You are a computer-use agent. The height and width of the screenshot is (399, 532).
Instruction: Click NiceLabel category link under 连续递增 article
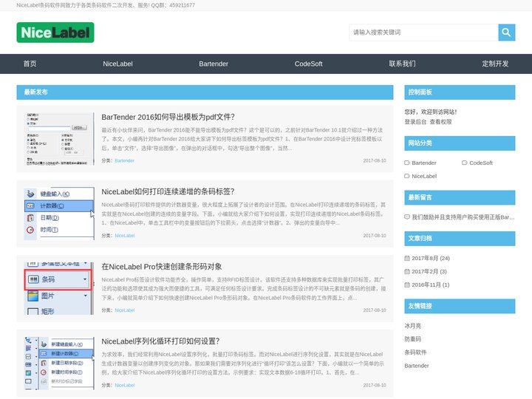pos(125,236)
